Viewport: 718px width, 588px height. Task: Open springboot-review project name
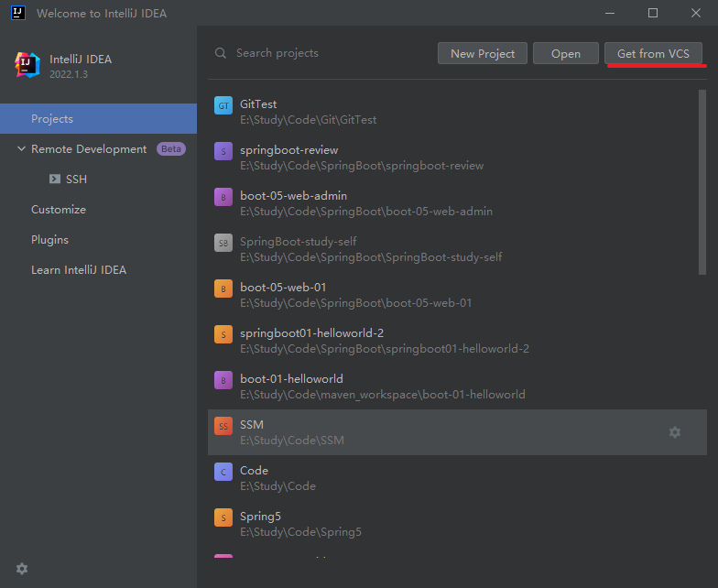click(x=289, y=150)
